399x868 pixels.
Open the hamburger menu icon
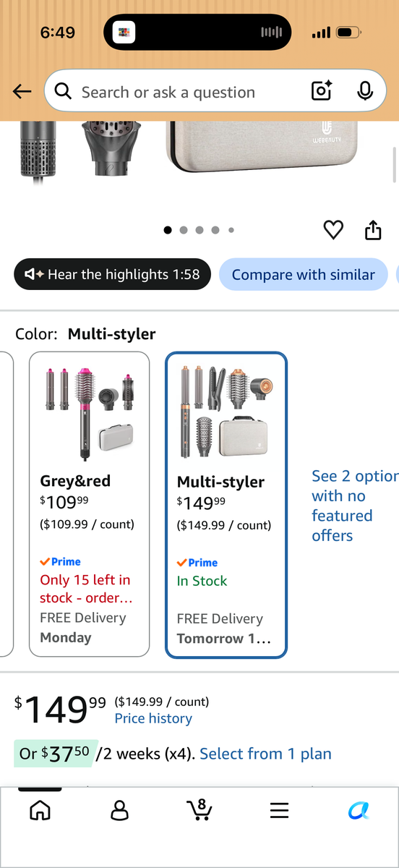[279, 811]
